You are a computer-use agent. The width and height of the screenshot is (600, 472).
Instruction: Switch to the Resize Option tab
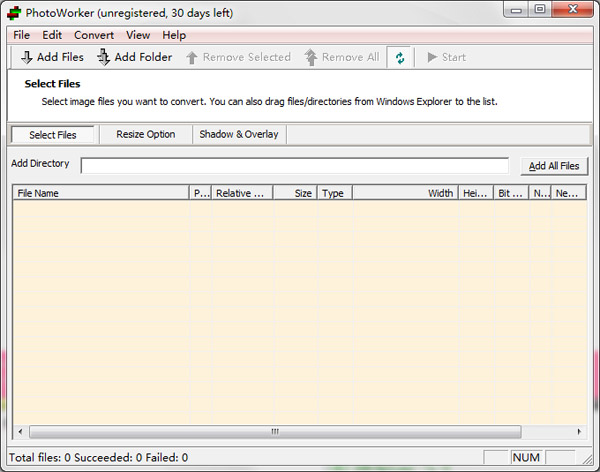(x=146, y=134)
